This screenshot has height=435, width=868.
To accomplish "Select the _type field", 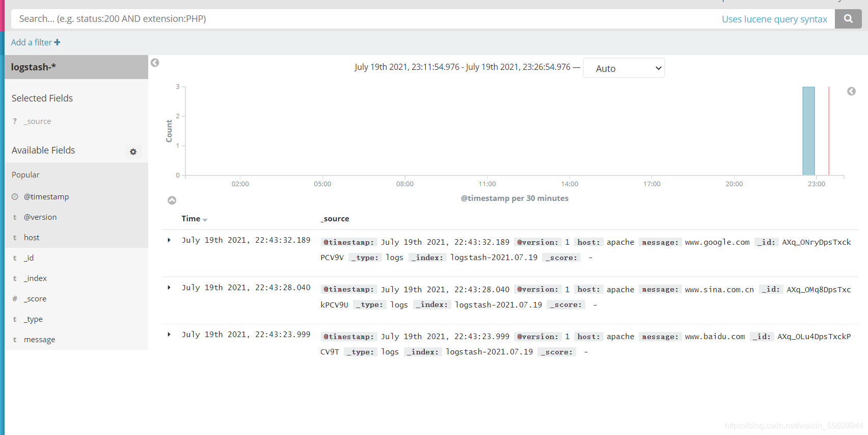I will pyautogui.click(x=33, y=319).
